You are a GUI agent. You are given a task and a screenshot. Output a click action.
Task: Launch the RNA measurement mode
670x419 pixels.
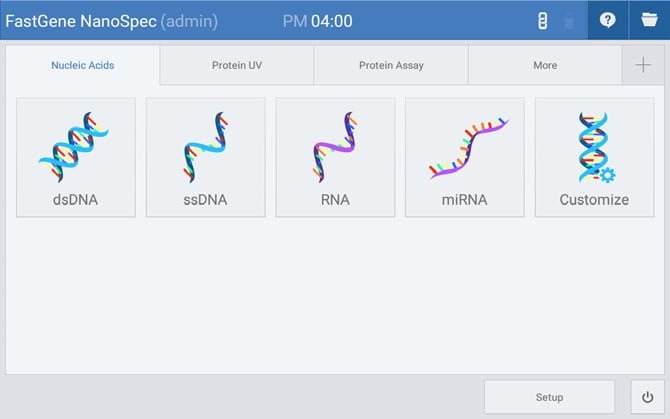pos(335,157)
